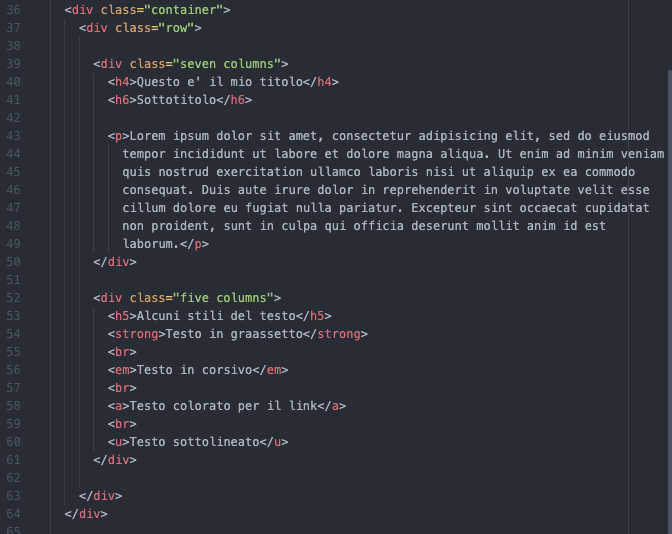
Task: Click line number 52 in gutter
Action: point(13,298)
